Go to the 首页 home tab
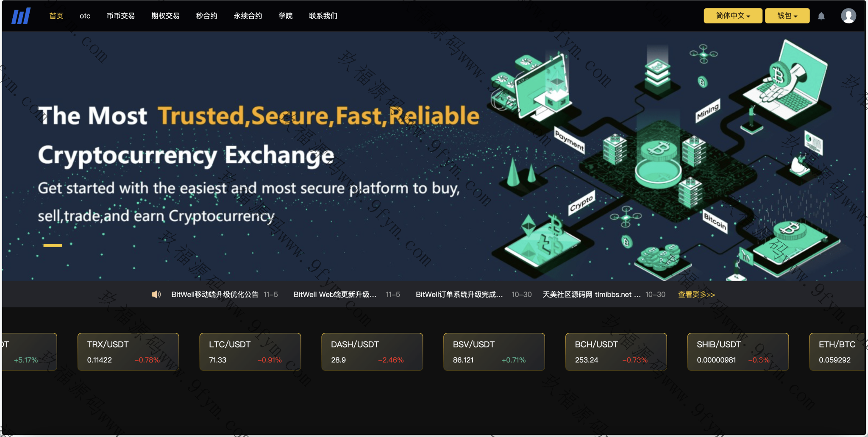 pyautogui.click(x=56, y=16)
